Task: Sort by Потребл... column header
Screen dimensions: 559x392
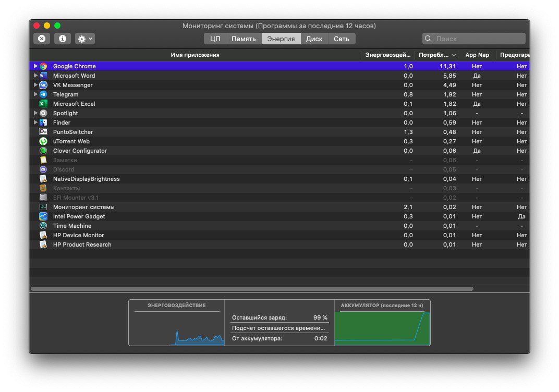Action: click(437, 55)
